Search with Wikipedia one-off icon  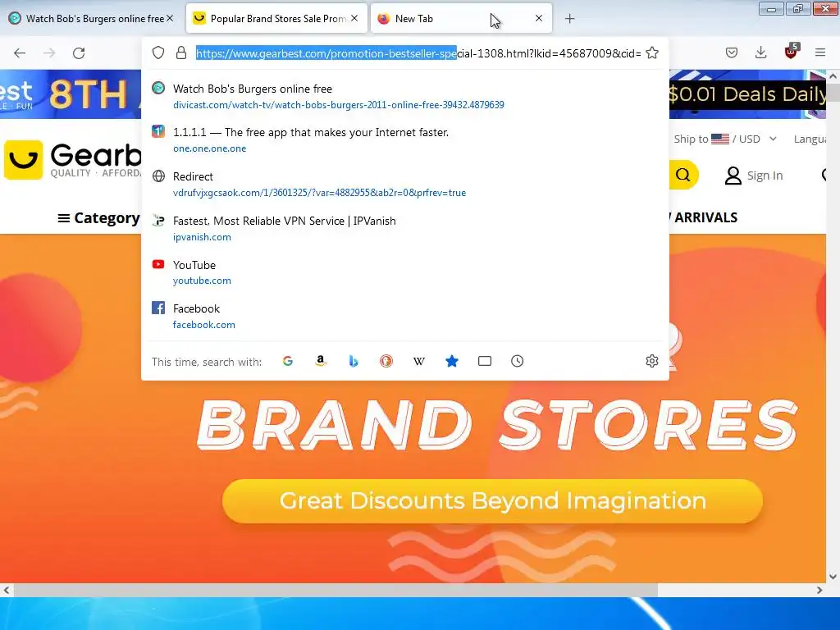click(x=419, y=361)
